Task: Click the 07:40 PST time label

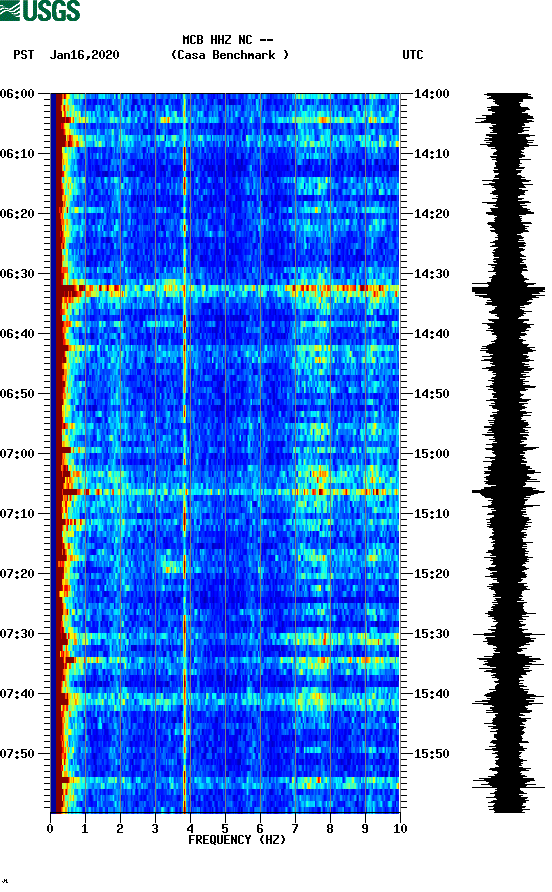Action: click(17, 694)
